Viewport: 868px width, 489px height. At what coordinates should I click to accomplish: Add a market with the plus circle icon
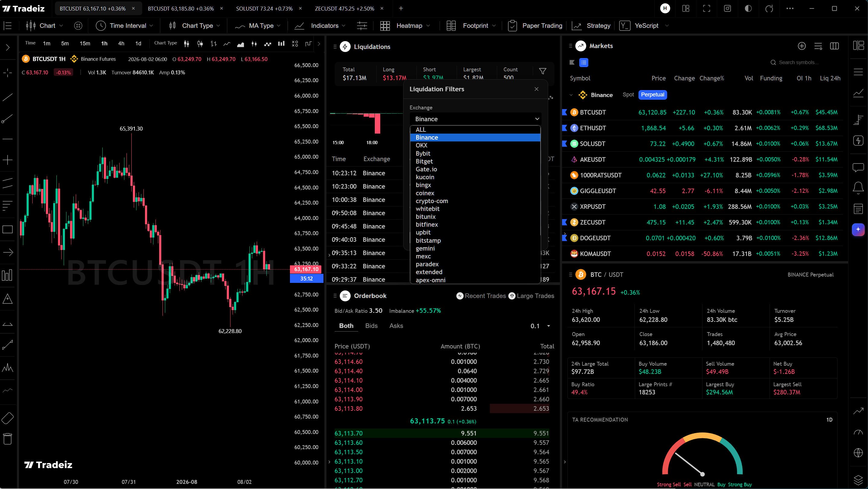point(802,46)
